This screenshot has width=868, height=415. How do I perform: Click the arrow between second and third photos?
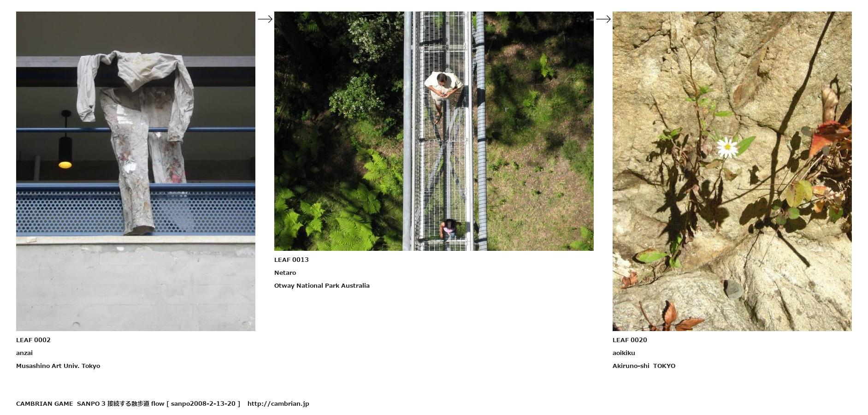(x=603, y=19)
